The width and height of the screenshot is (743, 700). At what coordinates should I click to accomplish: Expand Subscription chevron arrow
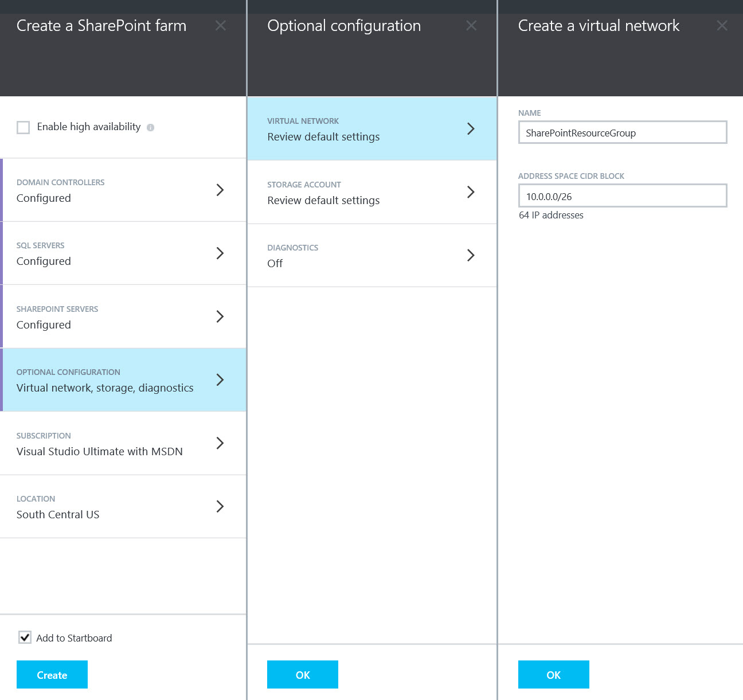point(220,443)
